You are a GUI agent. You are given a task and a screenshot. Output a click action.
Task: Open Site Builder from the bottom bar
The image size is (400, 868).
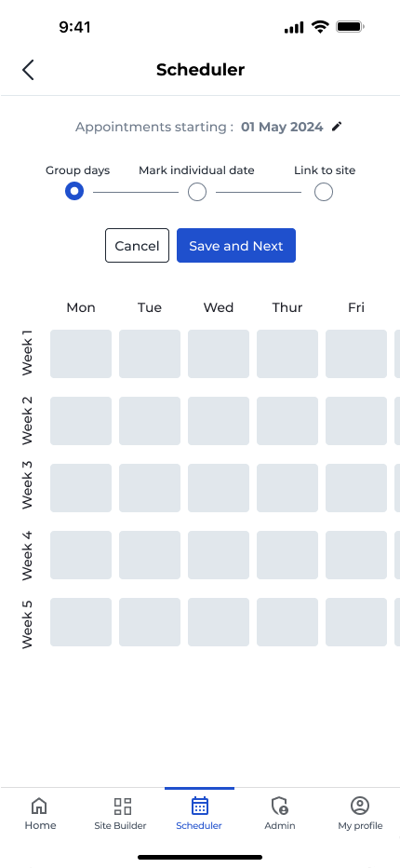point(122,806)
